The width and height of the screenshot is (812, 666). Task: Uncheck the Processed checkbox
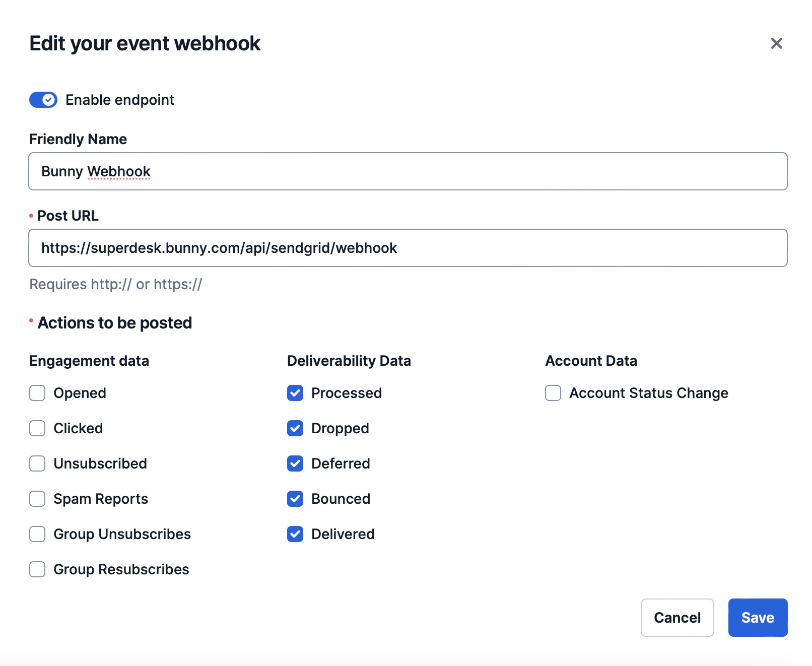pos(295,393)
